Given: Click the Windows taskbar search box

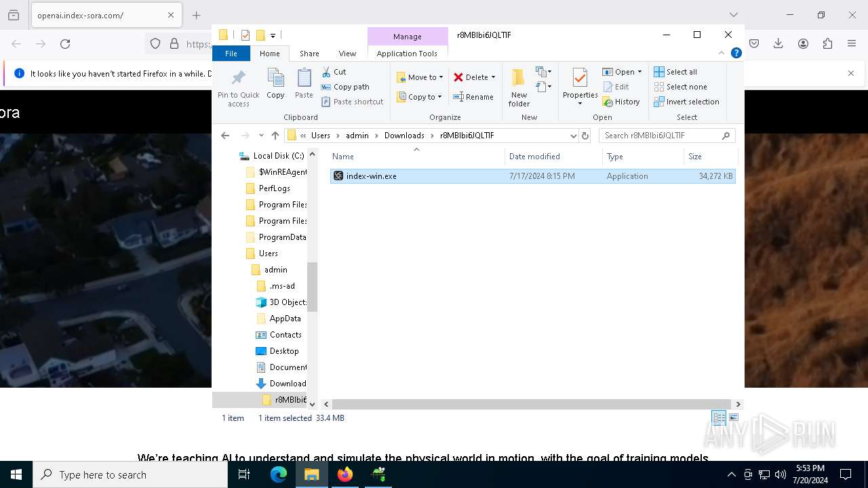Looking at the screenshot, I should coord(130,475).
